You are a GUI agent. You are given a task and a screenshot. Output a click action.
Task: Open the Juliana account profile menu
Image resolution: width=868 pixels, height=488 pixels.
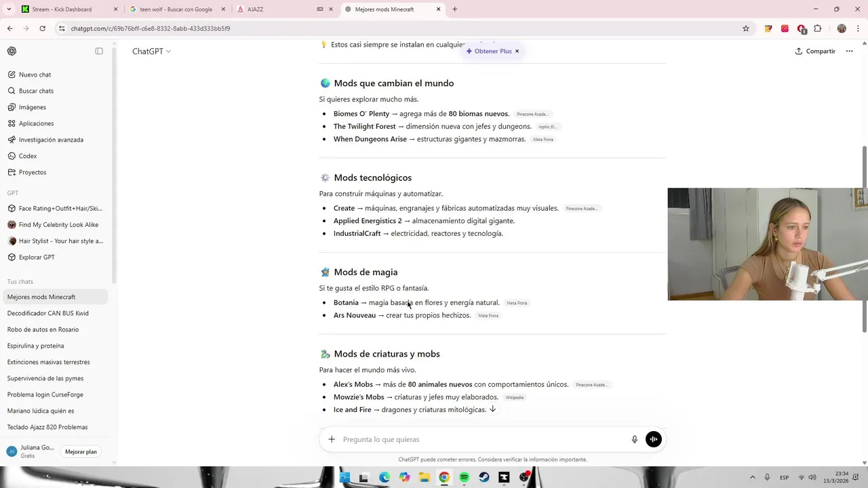point(31,451)
